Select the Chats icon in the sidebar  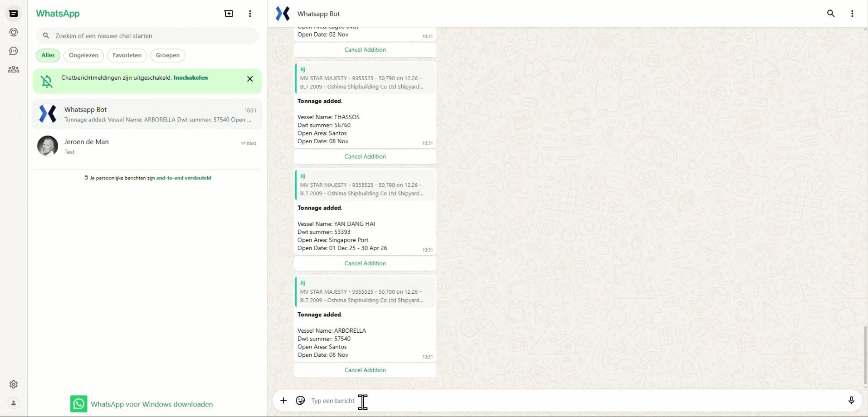(x=14, y=14)
